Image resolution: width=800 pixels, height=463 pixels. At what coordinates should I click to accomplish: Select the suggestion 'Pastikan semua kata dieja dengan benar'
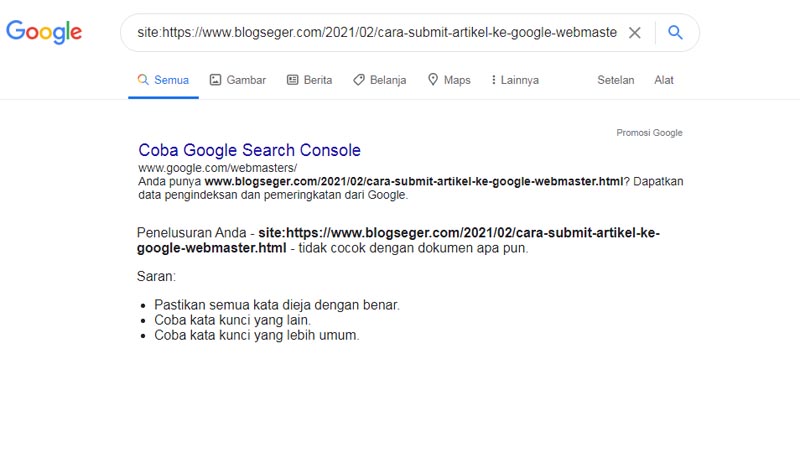point(277,305)
